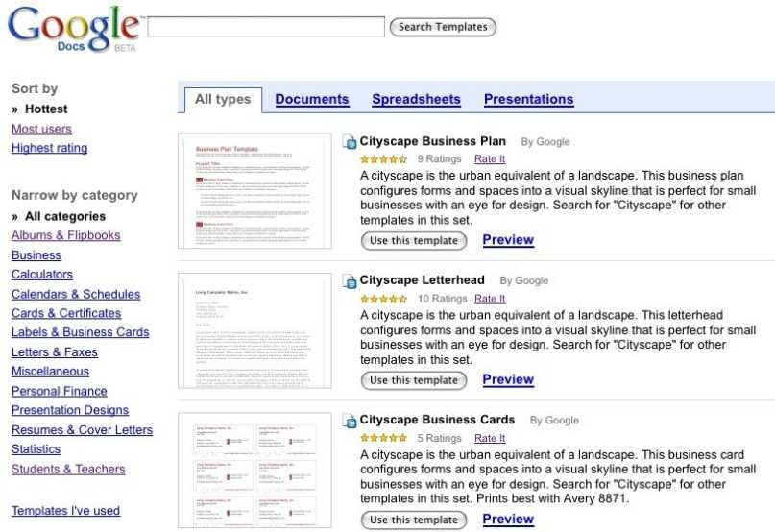This screenshot has width=775, height=532.
Task: Open the Calculators category
Action: tap(42, 275)
